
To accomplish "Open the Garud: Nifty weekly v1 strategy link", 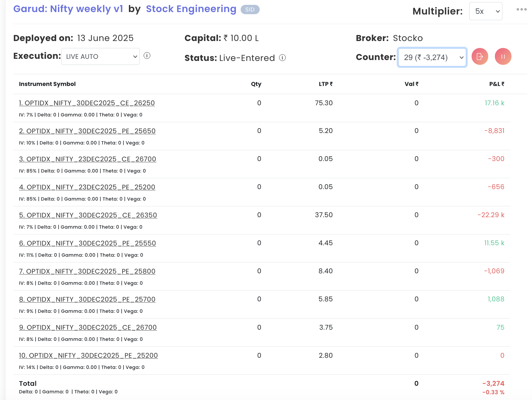I will click(68, 9).
